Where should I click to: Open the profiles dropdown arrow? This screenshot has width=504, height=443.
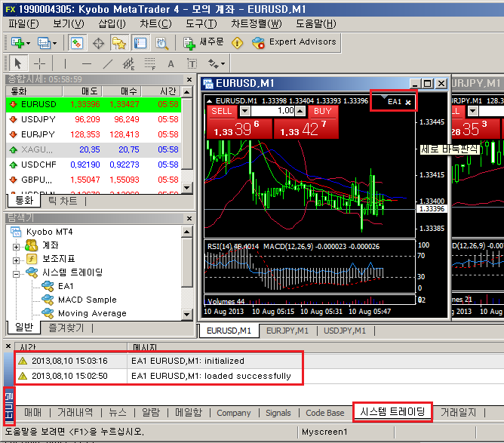54,43
